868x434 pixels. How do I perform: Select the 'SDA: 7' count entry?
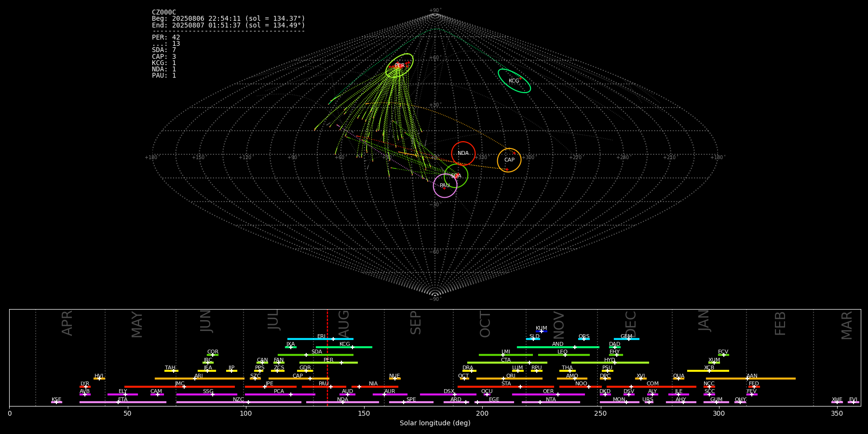(x=164, y=50)
